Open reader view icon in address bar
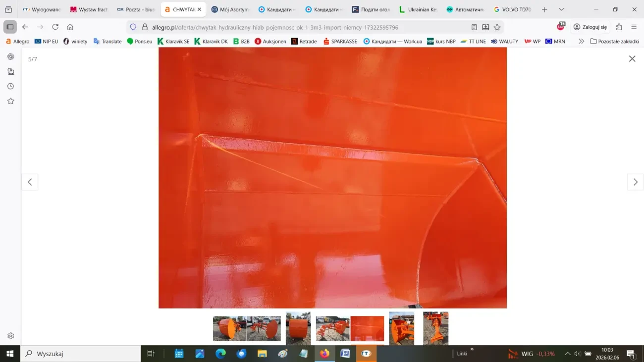Image resolution: width=644 pixels, height=362 pixels. [474, 27]
